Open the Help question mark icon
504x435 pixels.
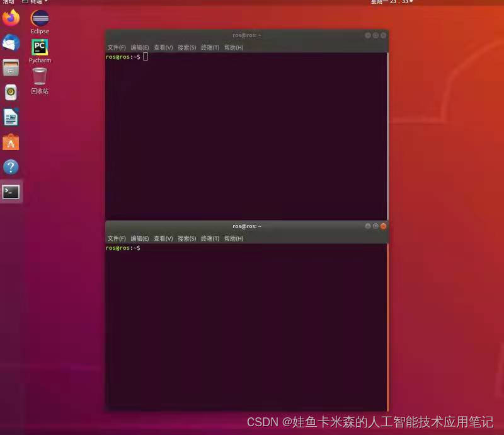[11, 167]
